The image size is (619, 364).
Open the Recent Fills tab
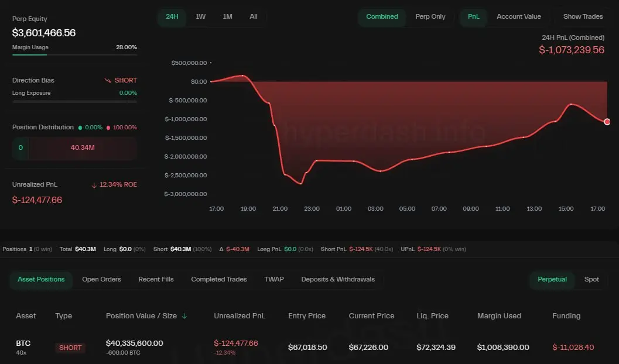(156, 279)
